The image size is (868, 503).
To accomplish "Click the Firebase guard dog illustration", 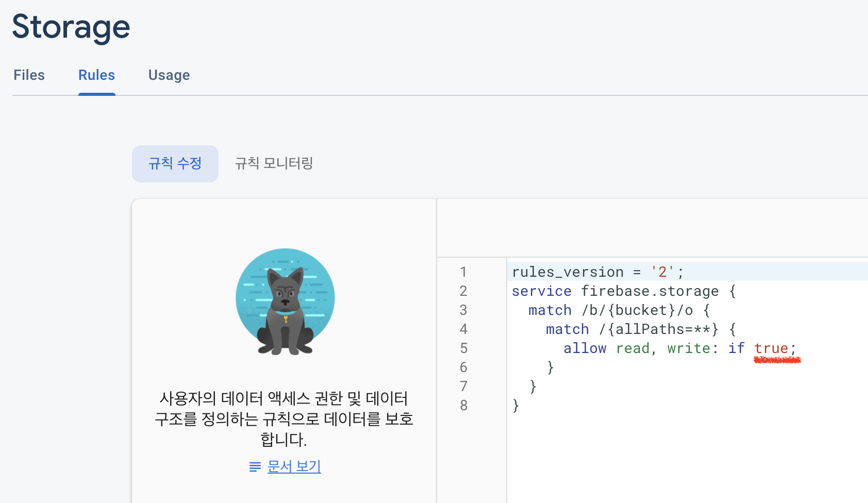I will tap(285, 301).
